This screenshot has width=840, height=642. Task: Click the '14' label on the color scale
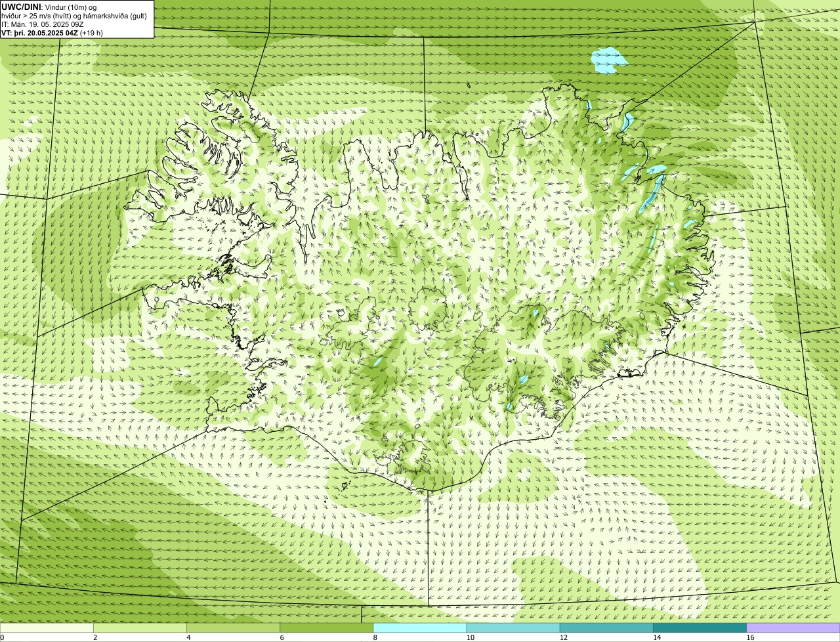click(657, 637)
